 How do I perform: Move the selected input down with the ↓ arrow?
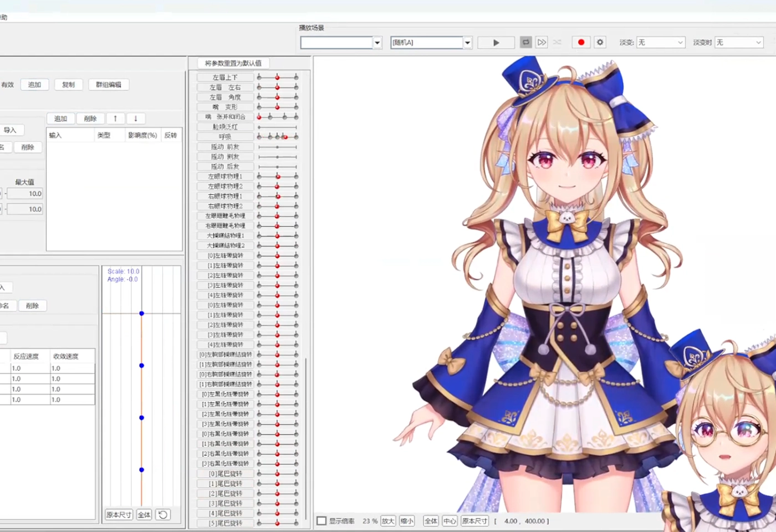tap(136, 118)
